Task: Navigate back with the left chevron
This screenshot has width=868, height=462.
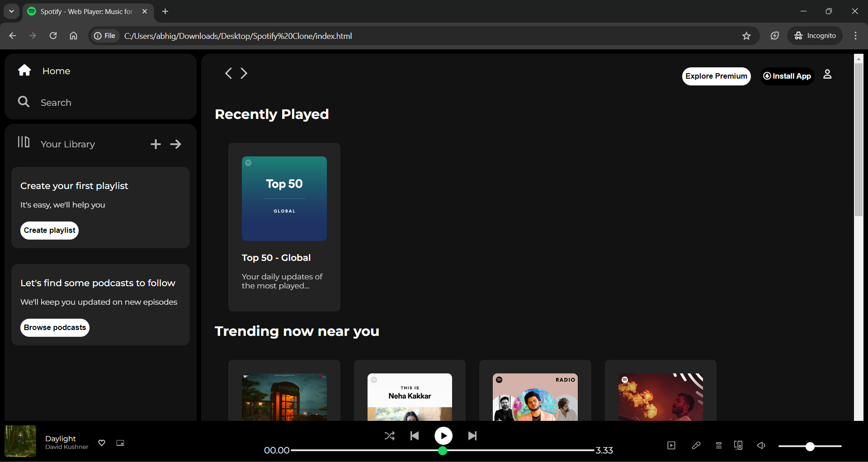Action: click(228, 73)
